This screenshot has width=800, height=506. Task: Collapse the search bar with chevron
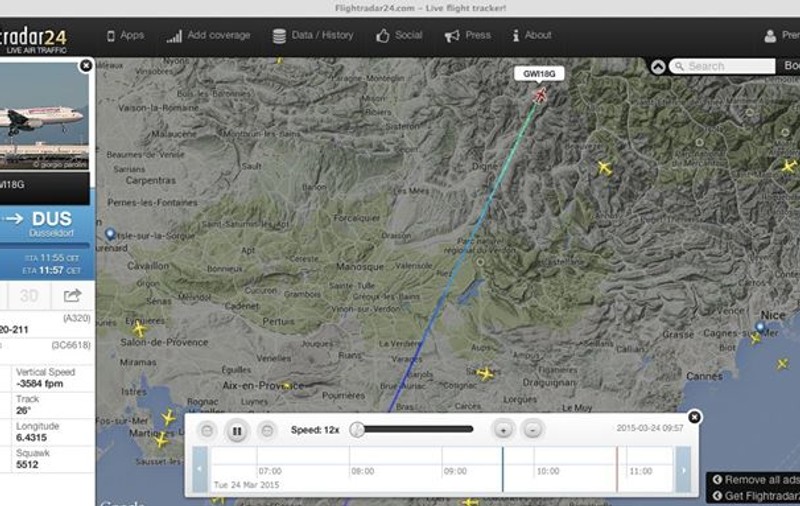[x=658, y=67]
